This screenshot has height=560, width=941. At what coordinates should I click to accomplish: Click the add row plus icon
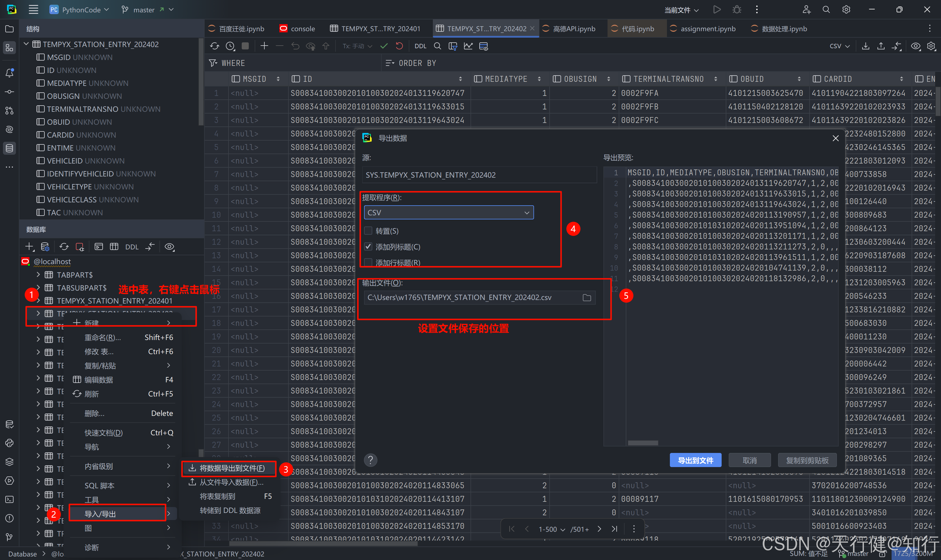(x=264, y=46)
